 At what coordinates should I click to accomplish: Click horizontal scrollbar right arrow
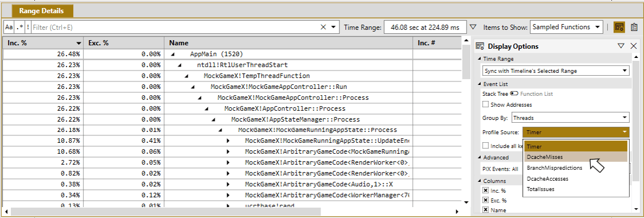(457, 212)
